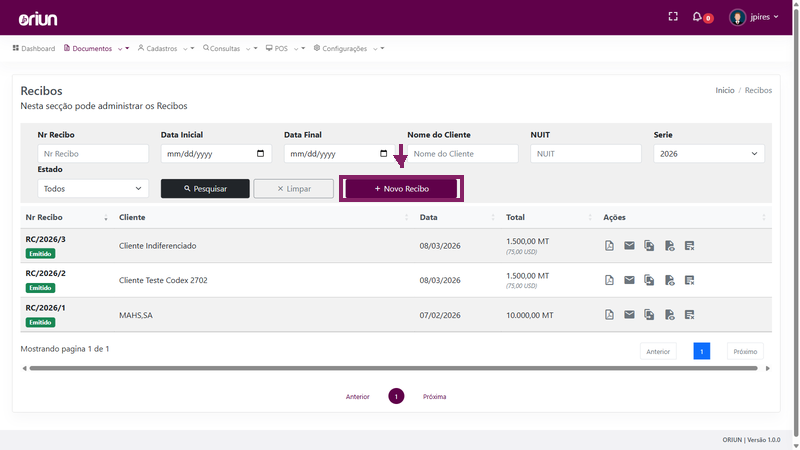Viewport: 800px width, 450px height.
Task: Click the Inicio breadcrumb link
Action: point(724,90)
